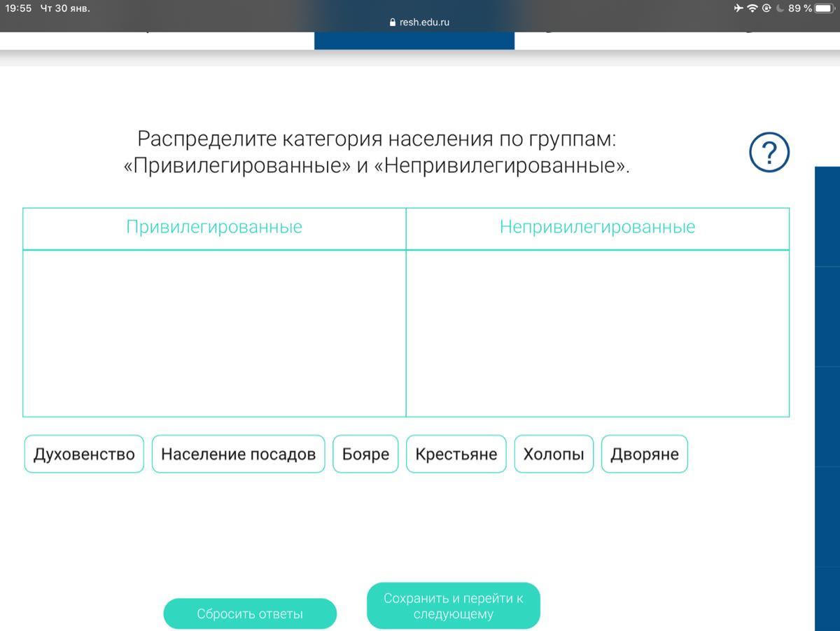The image size is (840, 631).
Task: Choose the Крестьяне answer chip
Action: pos(456,454)
